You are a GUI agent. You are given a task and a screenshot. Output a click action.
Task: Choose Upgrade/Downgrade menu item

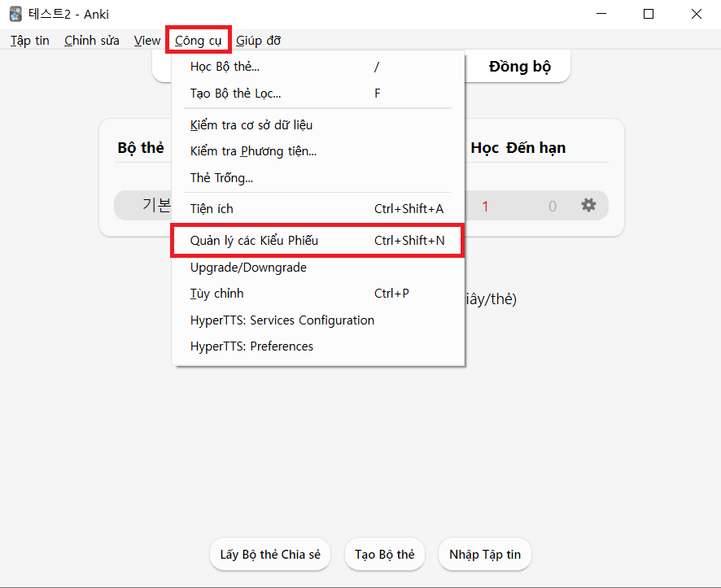[317, 268]
